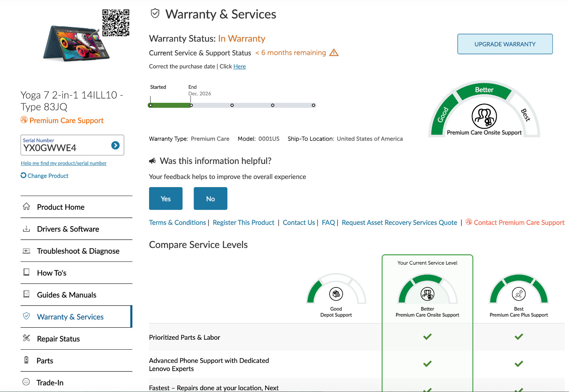Click the Premium Care Onsite Support gauge icon
This screenshot has width=569, height=392.
(484, 116)
